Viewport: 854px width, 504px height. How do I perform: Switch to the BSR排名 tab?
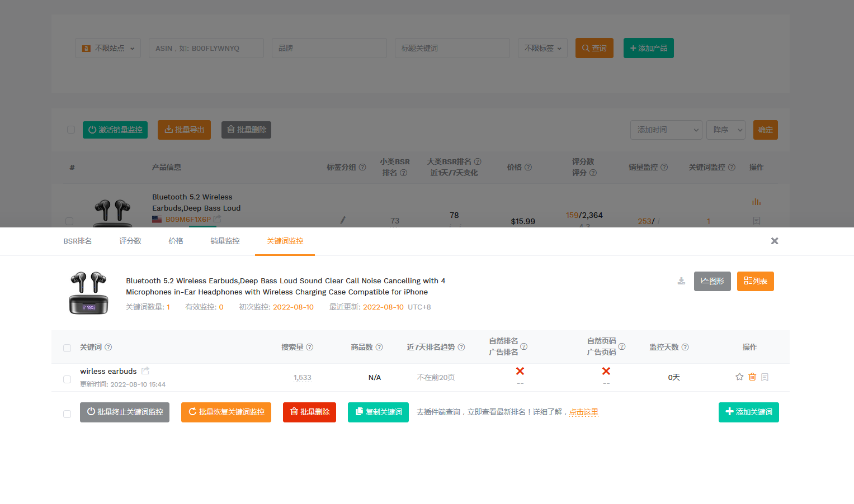coord(78,241)
